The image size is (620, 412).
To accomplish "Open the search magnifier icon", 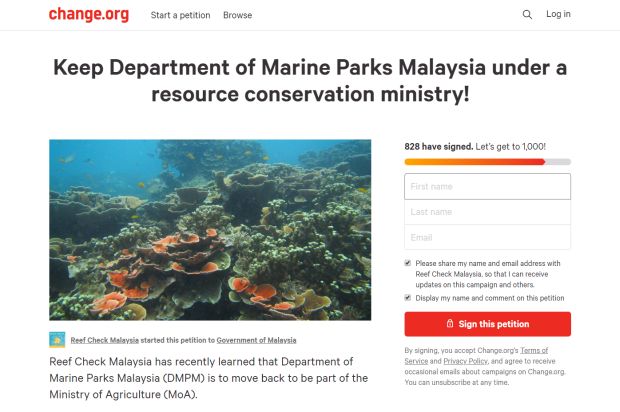I will (527, 15).
